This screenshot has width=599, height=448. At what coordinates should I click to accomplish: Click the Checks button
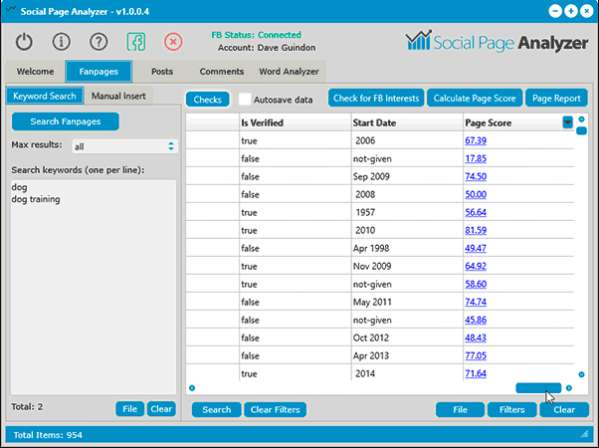point(207,100)
